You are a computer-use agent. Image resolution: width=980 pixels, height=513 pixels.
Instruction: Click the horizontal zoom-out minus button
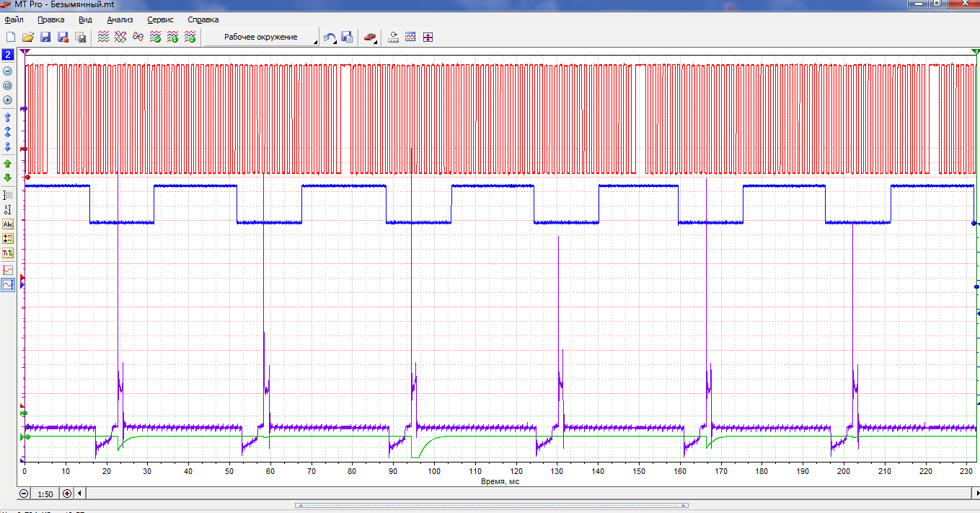tap(24, 494)
